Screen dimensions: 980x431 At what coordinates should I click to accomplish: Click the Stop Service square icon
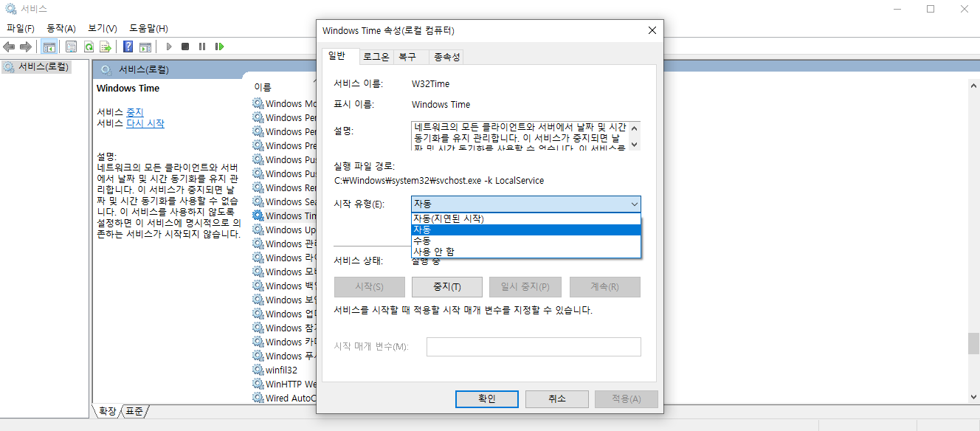(x=185, y=46)
